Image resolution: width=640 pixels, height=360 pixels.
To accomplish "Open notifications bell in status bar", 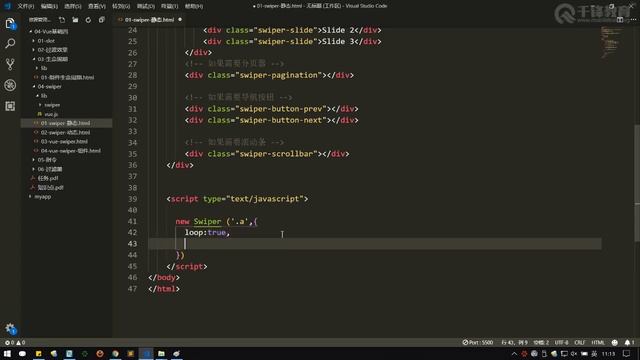I will coord(629,342).
